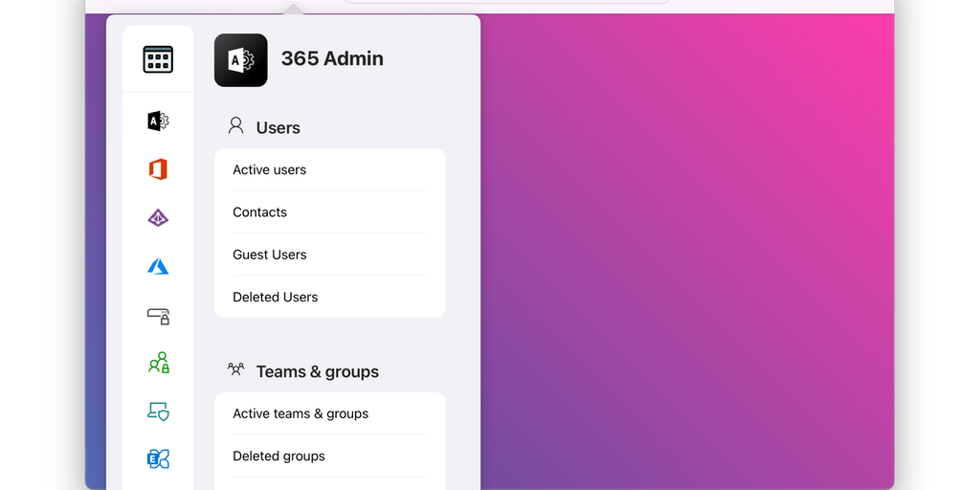This screenshot has height=490, width=980.
Task: Open the green users with lock icon
Action: pos(158,363)
